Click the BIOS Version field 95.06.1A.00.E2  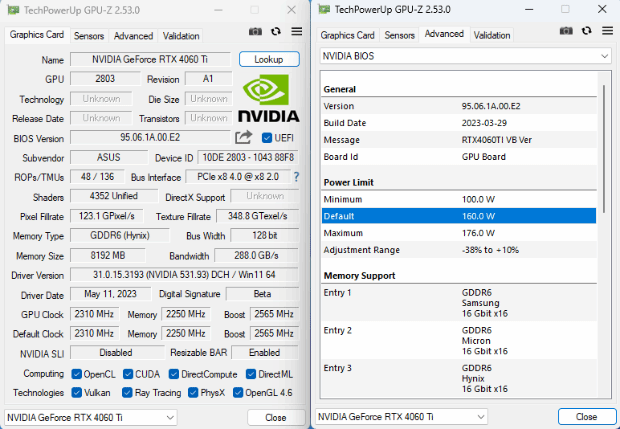point(150,138)
